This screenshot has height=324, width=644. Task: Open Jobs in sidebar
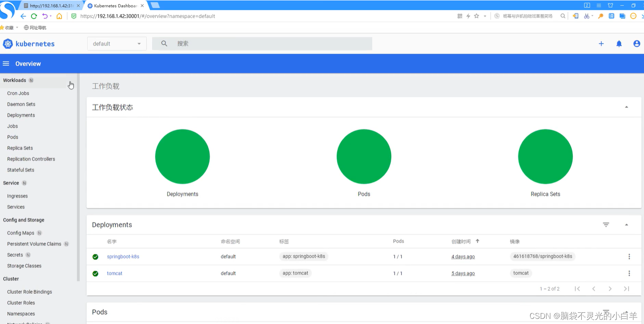pyautogui.click(x=12, y=126)
